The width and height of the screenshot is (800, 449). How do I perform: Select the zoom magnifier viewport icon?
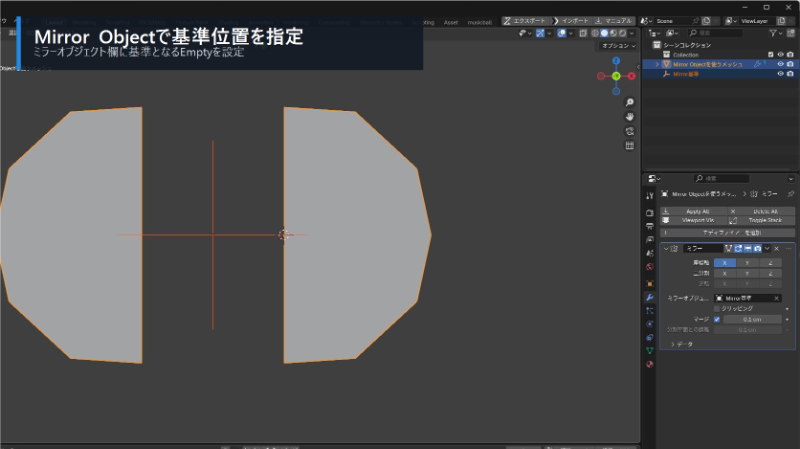coord(630,103)
